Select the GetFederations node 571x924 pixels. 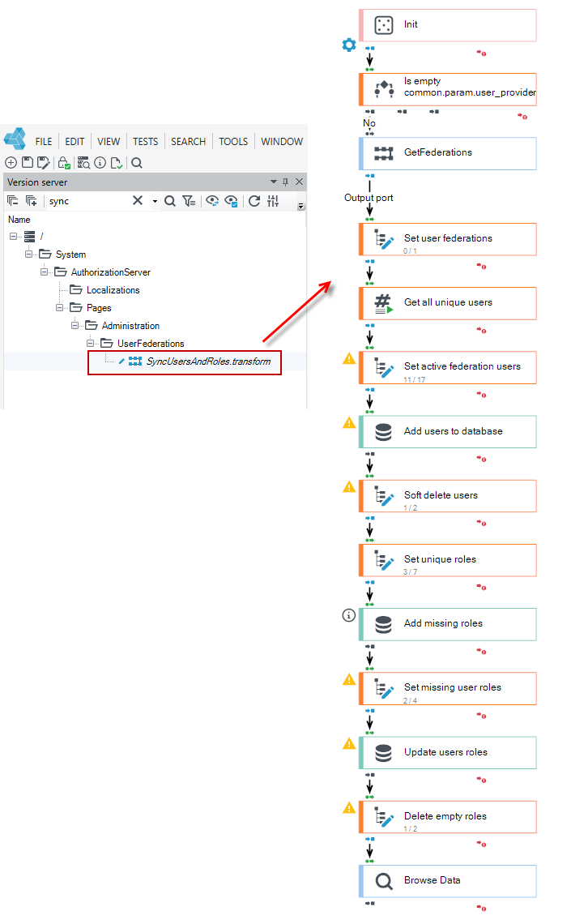pyautogui.click(x=447, y=154)
